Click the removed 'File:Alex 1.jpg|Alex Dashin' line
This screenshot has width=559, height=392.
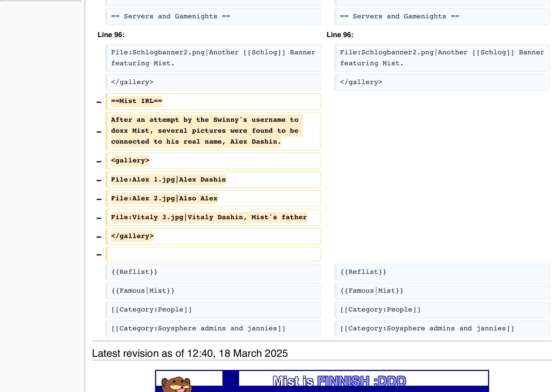213,180
